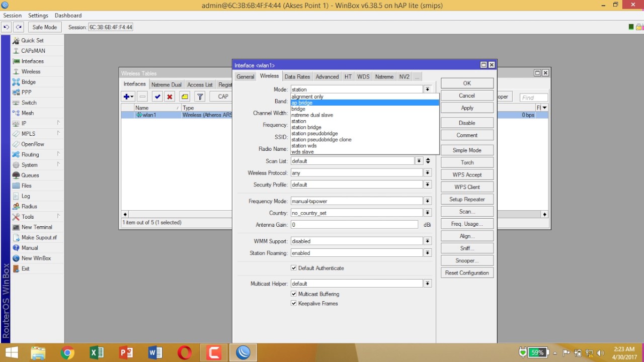The width and height of the screenshot is (644, 362).
Task: Click the Find search field
Action: [x=534, y=98]
